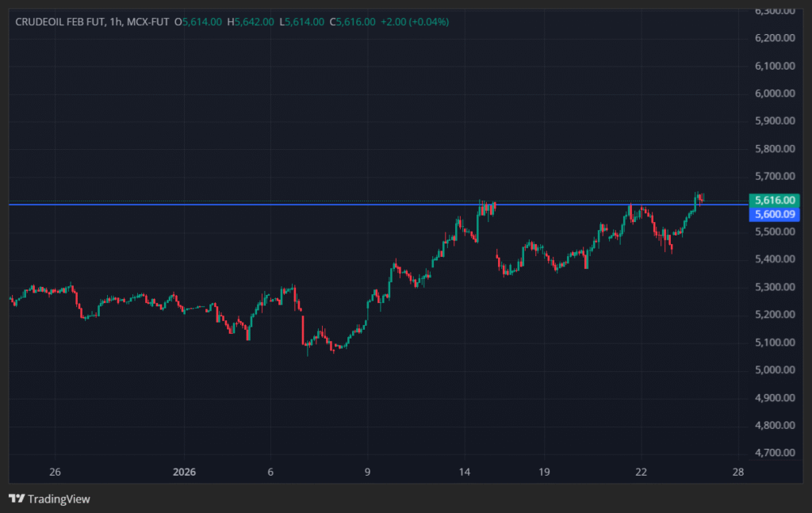Click the open value O5,614.00
Screen dimensions: 812x513
[201, 21]
